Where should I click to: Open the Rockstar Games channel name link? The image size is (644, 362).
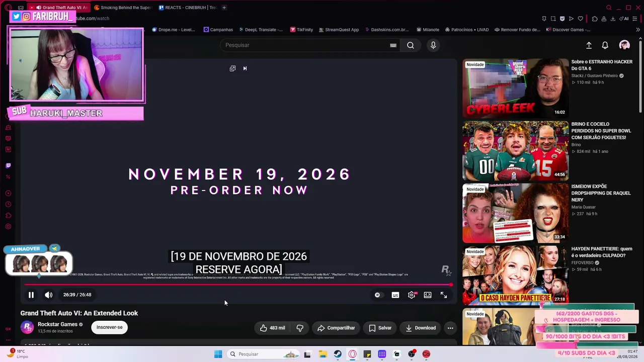[57, 324]
